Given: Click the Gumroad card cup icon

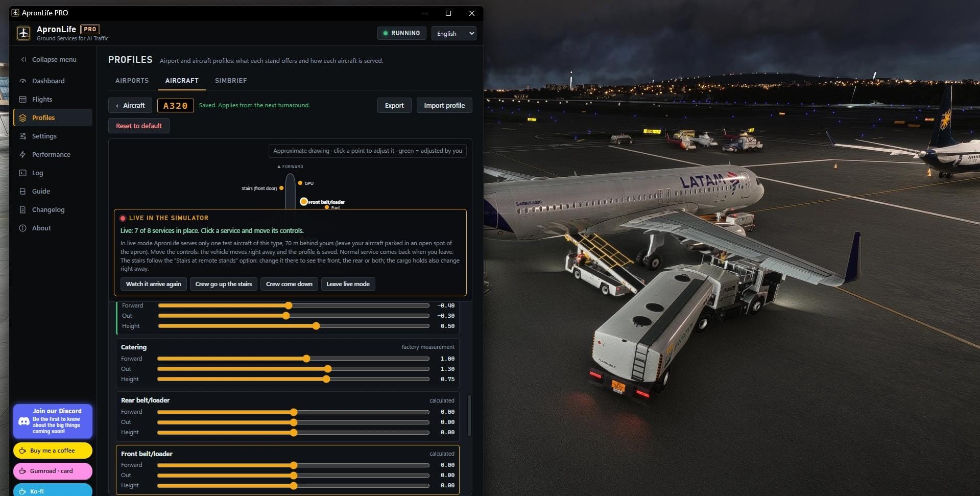Looking at the screenshot, I should (x=22, y=471).
